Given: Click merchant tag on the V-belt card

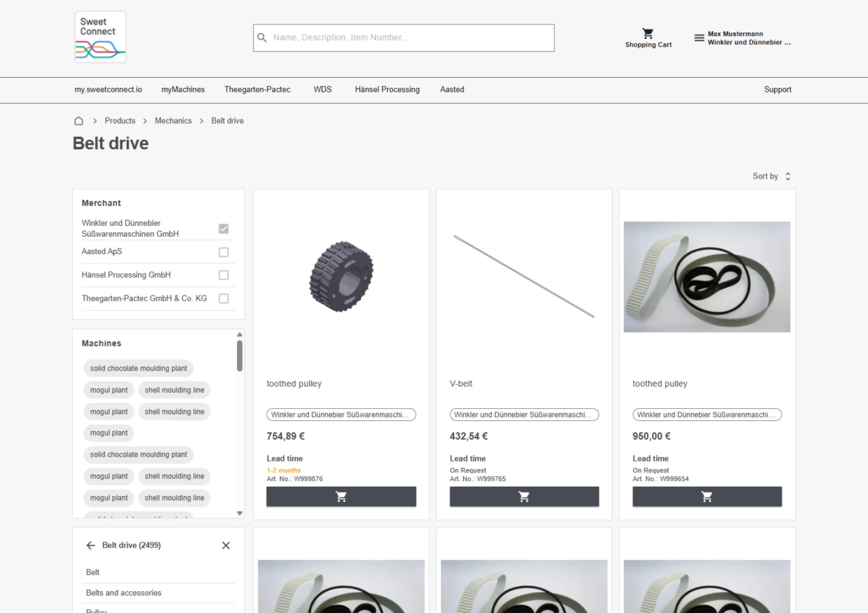Looking at the screenshot, I should (524, 415).
